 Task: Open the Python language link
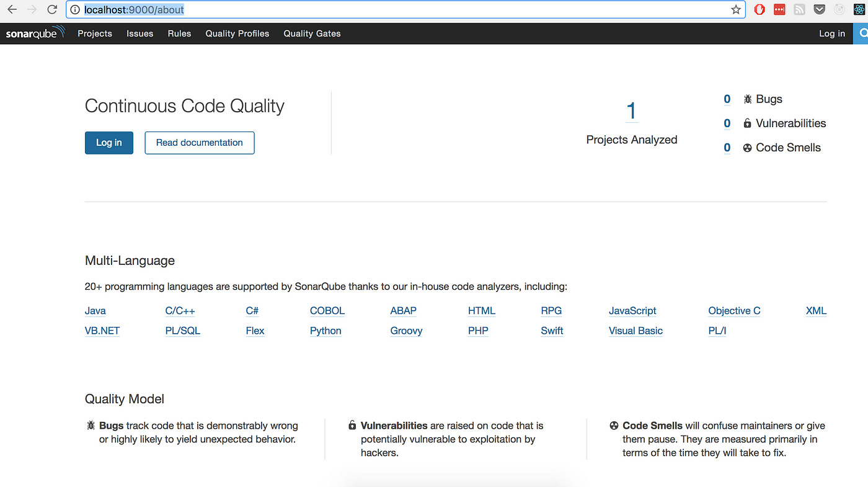pos(325,331)
